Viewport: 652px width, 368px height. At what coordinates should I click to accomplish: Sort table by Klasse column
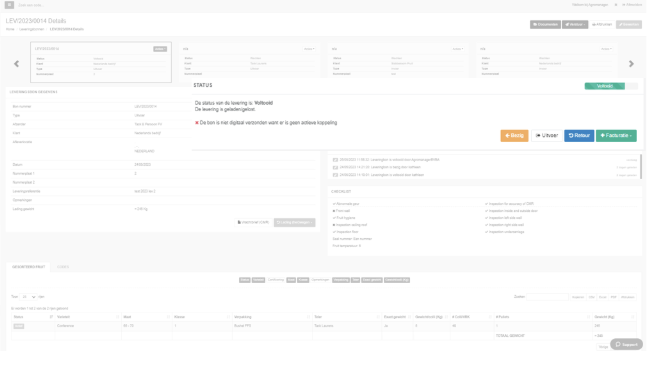(202, 317)
